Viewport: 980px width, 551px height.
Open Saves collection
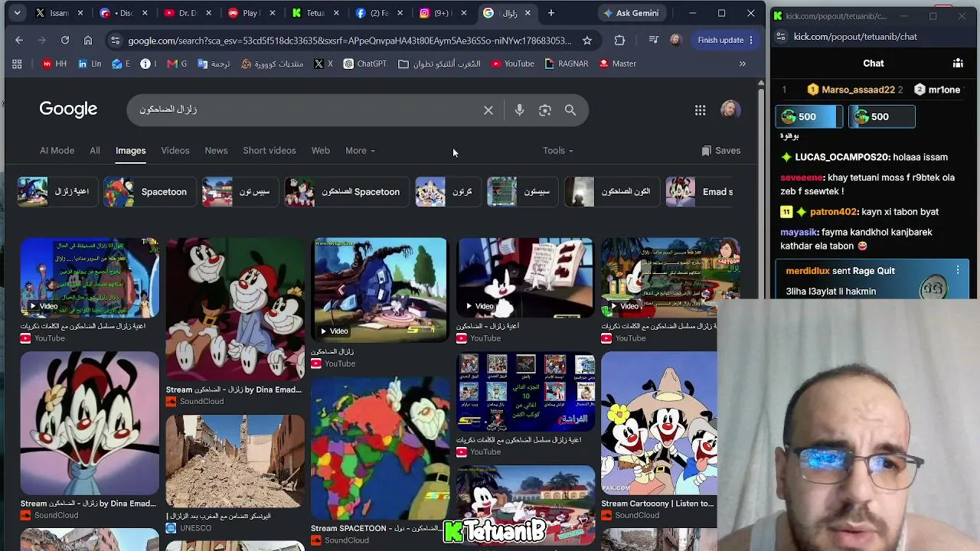click(x=720, y=151)
